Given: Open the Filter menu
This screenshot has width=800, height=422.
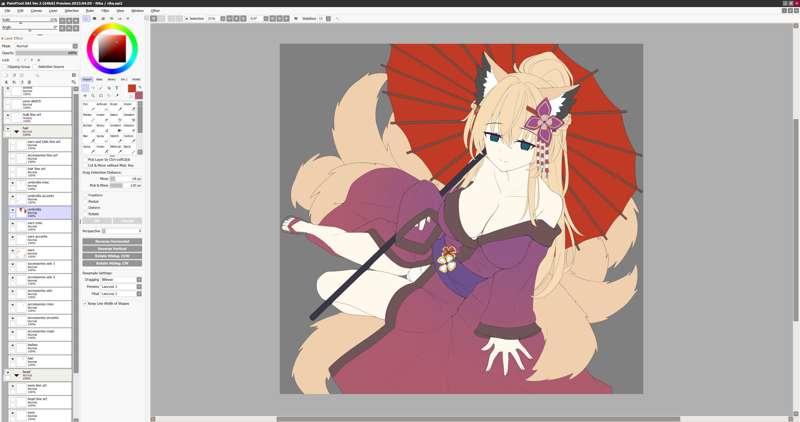Looking at the screenshot, I should tap(105, 10).
